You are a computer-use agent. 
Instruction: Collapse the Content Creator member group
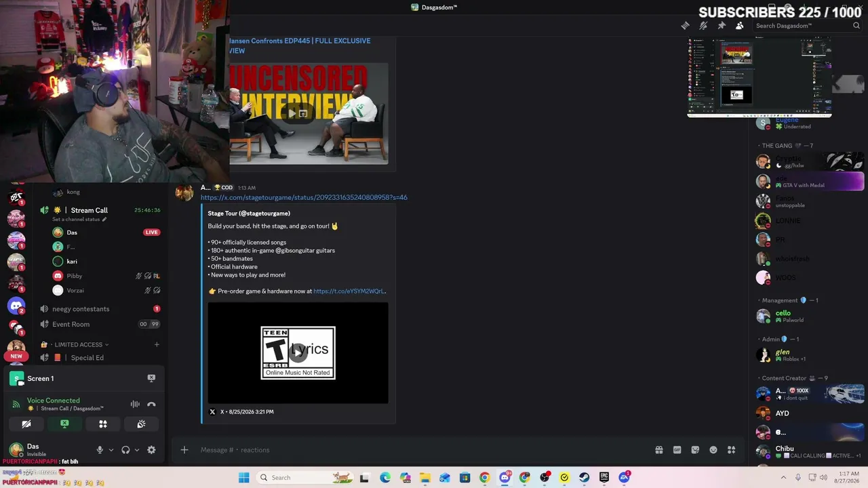click(793, 378)
